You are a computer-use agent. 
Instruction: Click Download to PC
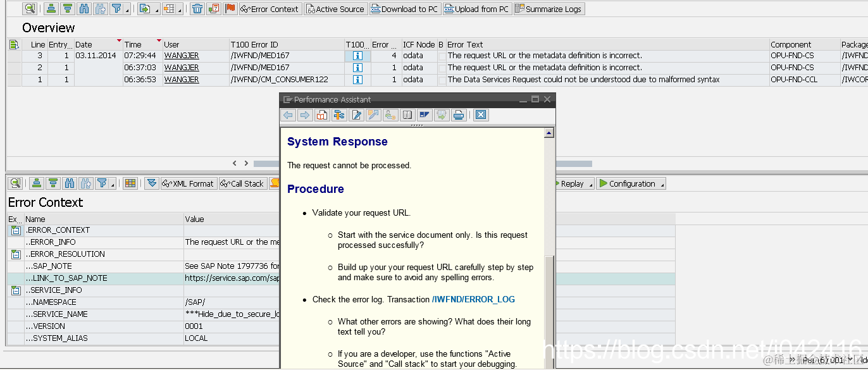404,9
